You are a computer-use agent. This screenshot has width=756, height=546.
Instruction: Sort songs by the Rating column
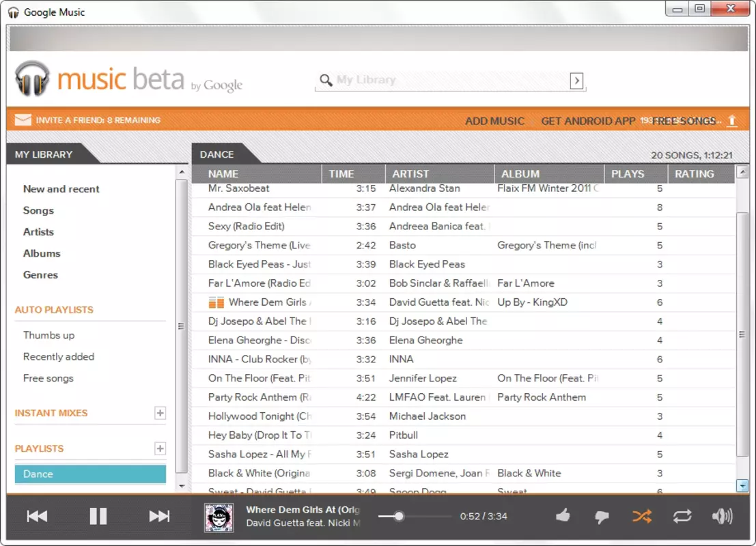click(x=701, y=174)
